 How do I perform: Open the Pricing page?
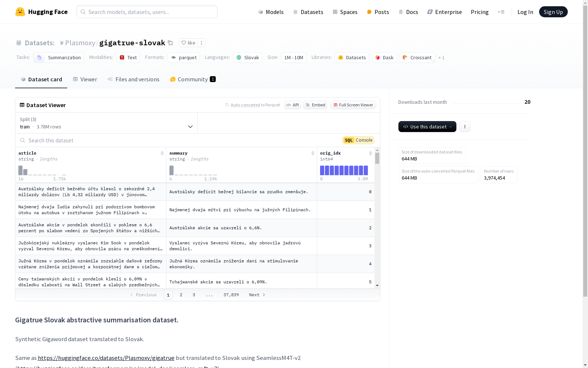point(480,12)
